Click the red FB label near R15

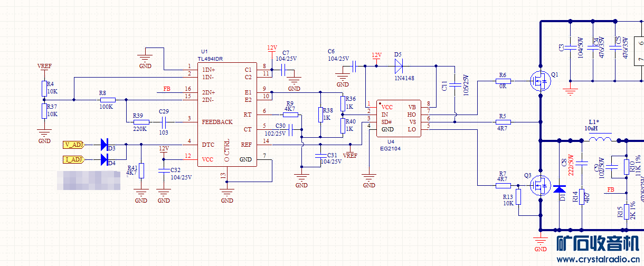pos(611,189)
